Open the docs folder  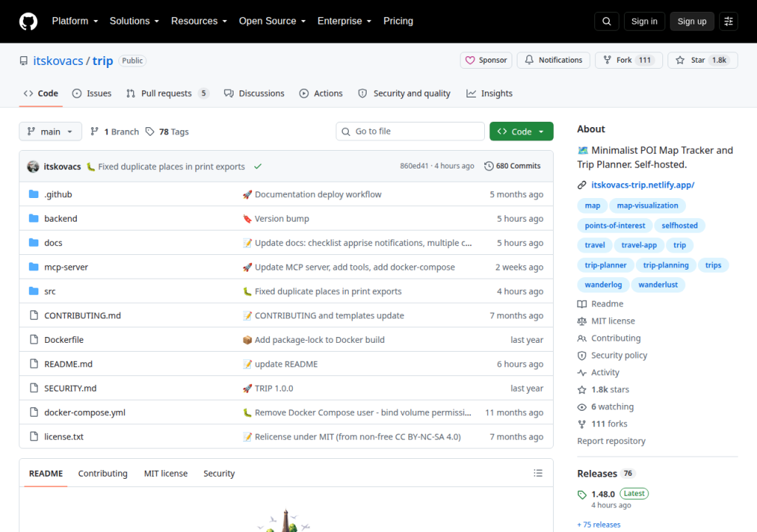pos(53,243)
